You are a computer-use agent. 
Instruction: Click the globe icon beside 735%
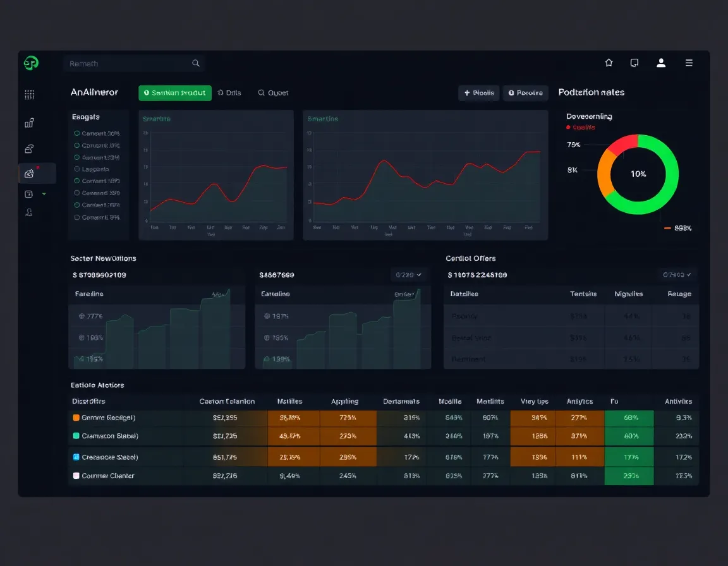click(267, 338)
